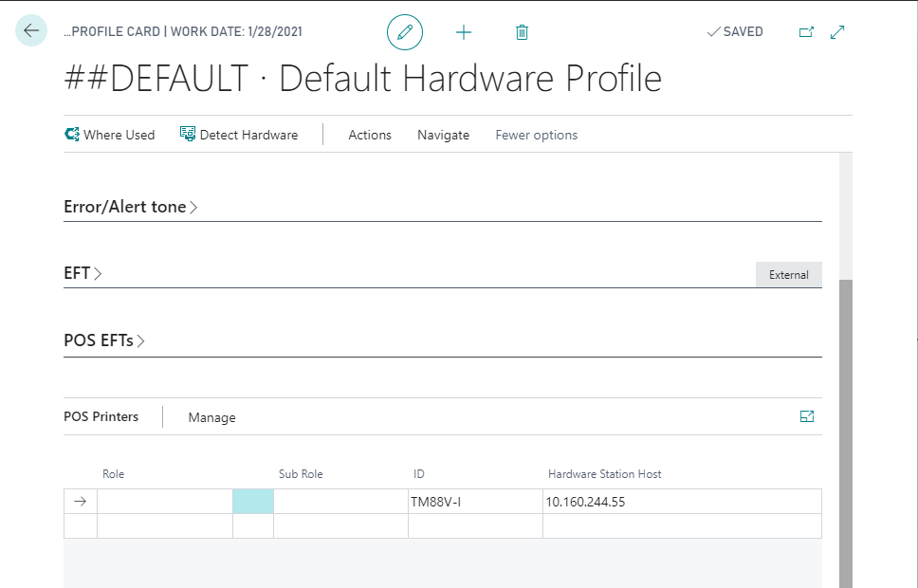The height and width of the screenshot is (588, 918).
Task: Click the ID cell containing TM88V-I
Action: point(474,502)
